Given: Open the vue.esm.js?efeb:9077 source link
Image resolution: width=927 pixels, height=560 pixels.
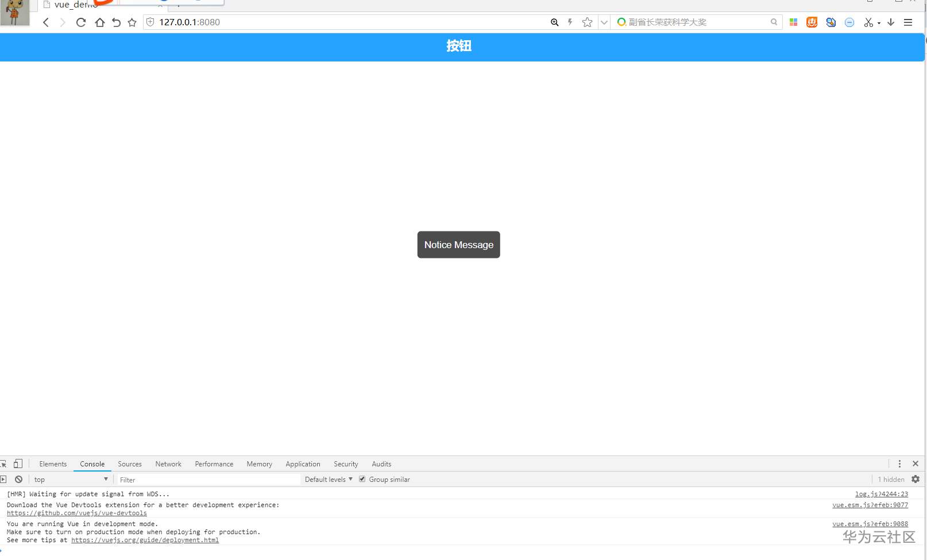Looking at the screenshot, I should coord(870,505).
